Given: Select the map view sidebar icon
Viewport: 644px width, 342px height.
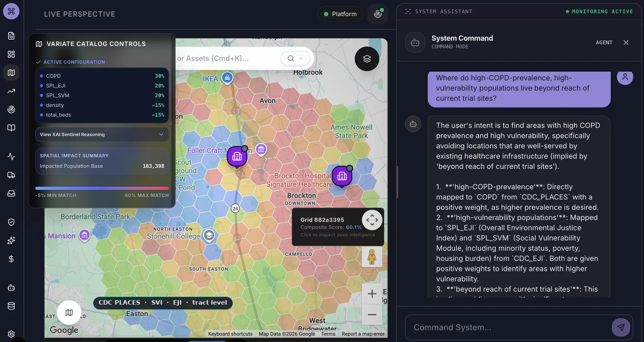Looking at the screenshot, I should [x=11, y=73].
